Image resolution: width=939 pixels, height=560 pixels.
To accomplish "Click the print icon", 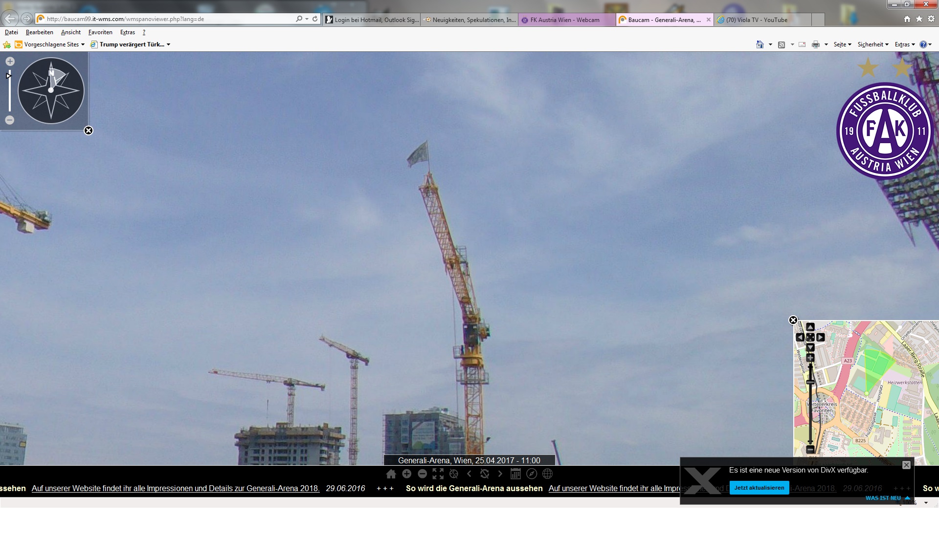I will pos(816,44).
